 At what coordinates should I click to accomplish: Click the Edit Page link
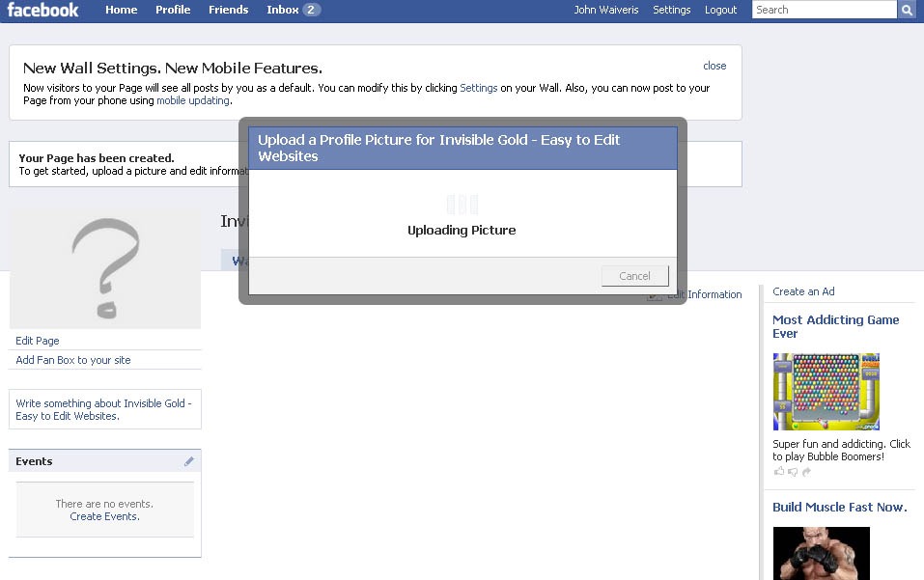[x=37, y=341]
